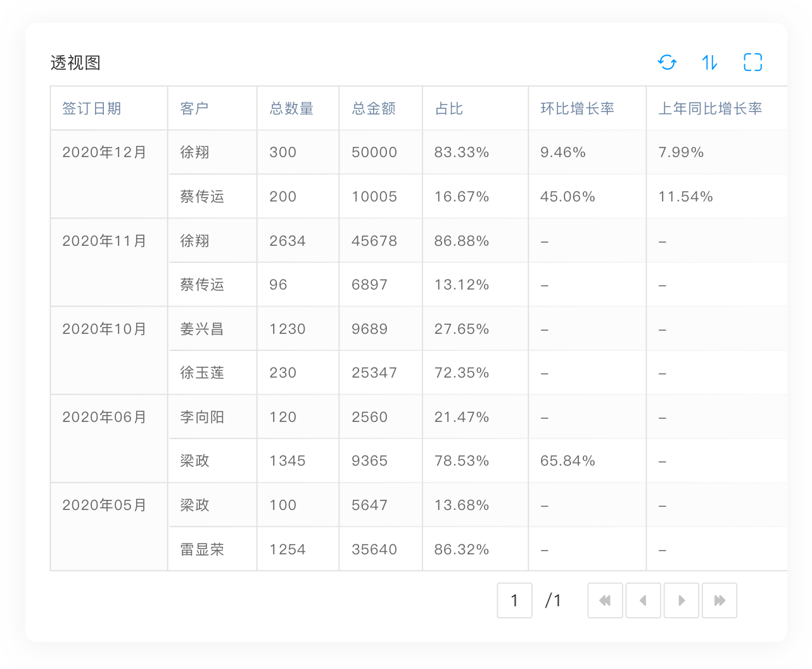Click the 65.84% growth rate cell
The height and width of the screenshot is (669, 812).
click(x=568, y=461)
